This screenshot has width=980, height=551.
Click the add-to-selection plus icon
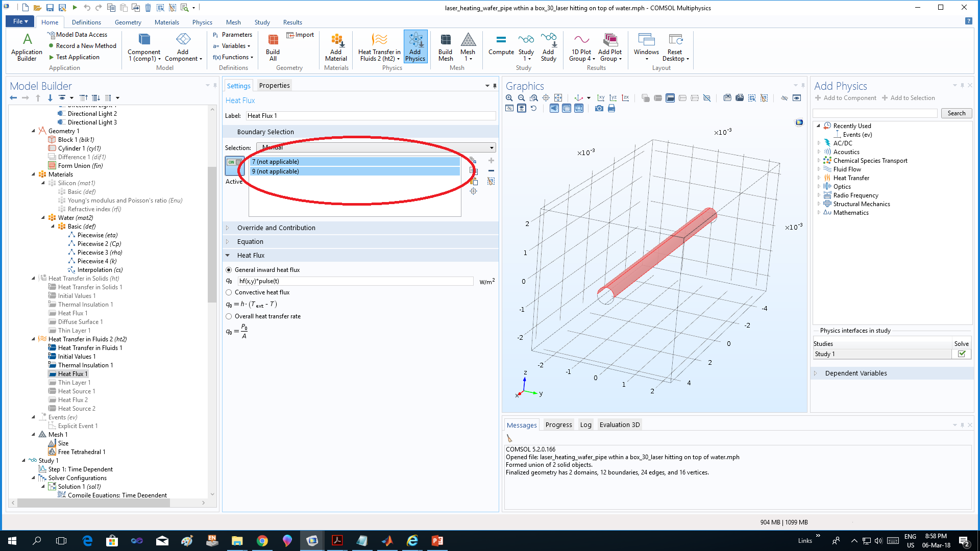pos(491,161)
